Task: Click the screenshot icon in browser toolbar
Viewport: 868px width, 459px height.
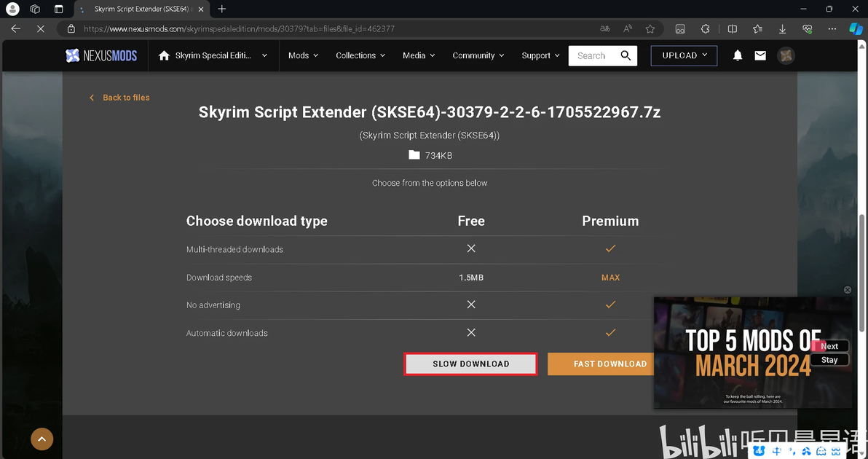Action: tap(680, 29)
